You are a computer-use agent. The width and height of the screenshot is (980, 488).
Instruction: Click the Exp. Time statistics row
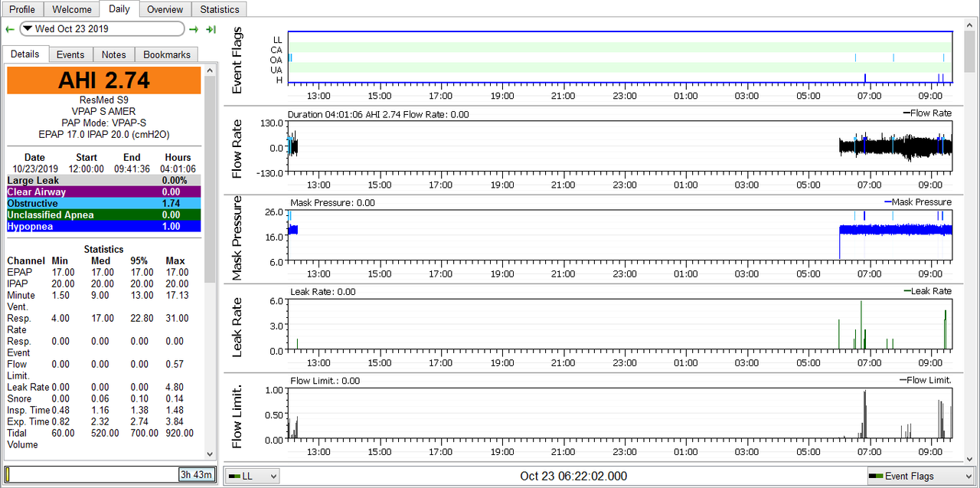pyautogui.click(x=103, y=421)
